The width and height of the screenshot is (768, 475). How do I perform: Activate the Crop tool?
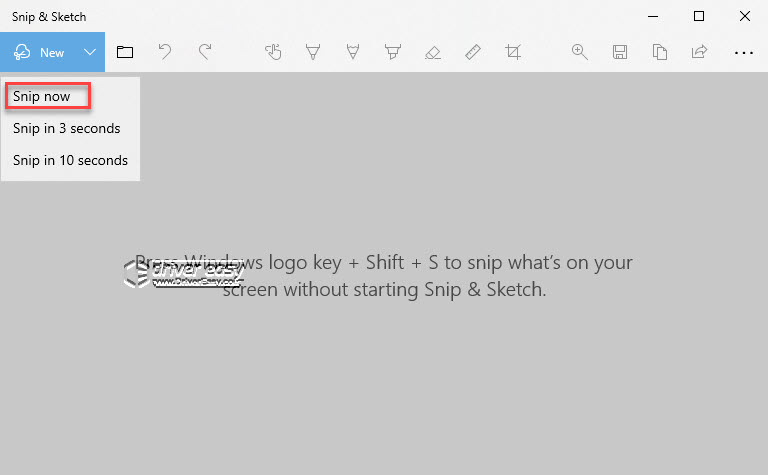[x=513, y=52]
